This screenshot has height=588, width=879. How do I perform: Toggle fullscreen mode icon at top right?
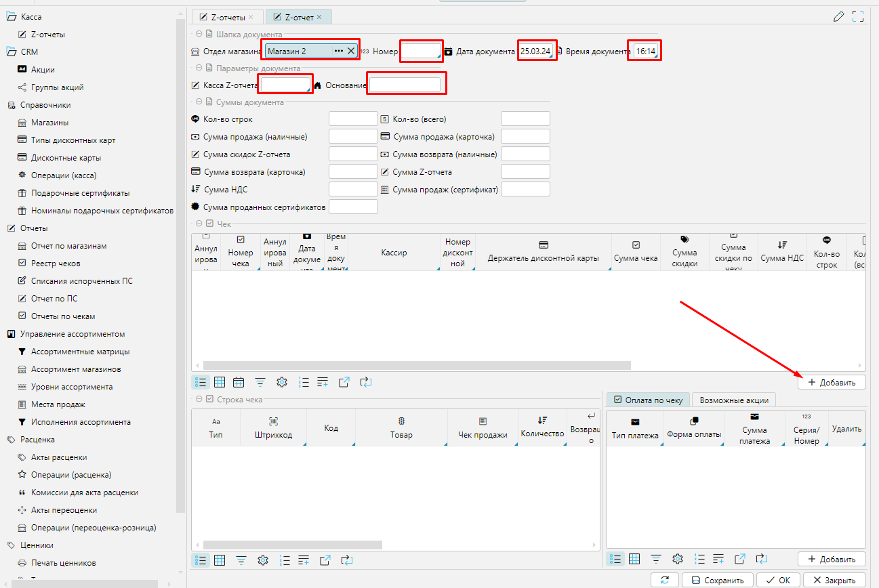[858, 17]
